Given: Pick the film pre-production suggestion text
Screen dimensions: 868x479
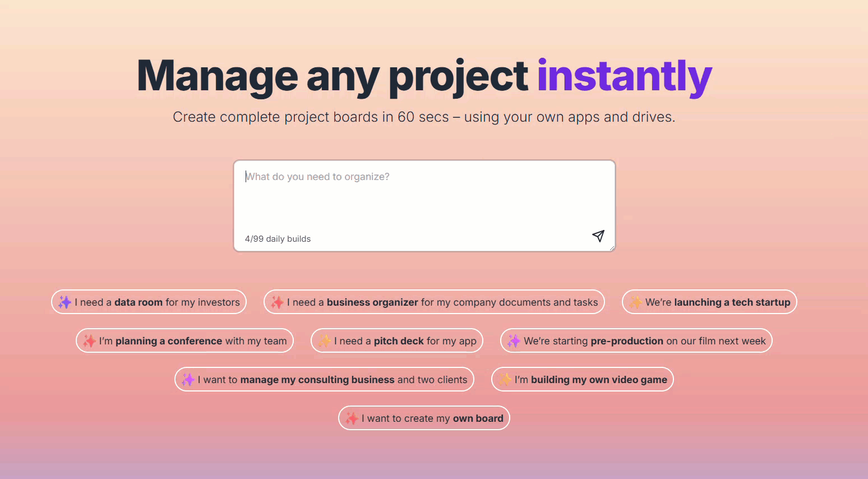Looking at the screenshot, I should pos(644,341).
